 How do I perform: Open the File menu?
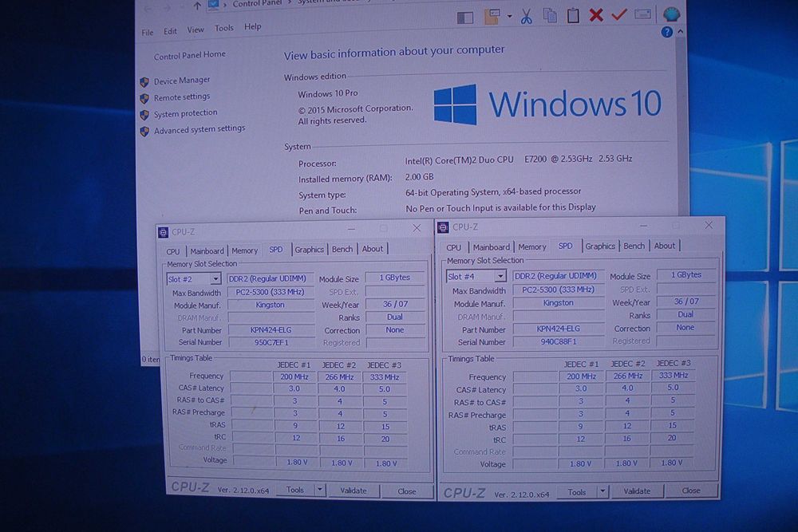click(x=148, y=33)
